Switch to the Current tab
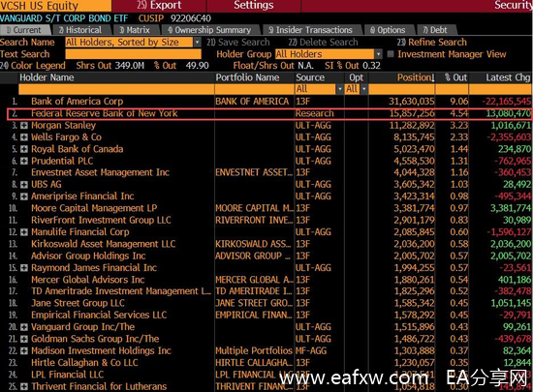 [25, 30]
